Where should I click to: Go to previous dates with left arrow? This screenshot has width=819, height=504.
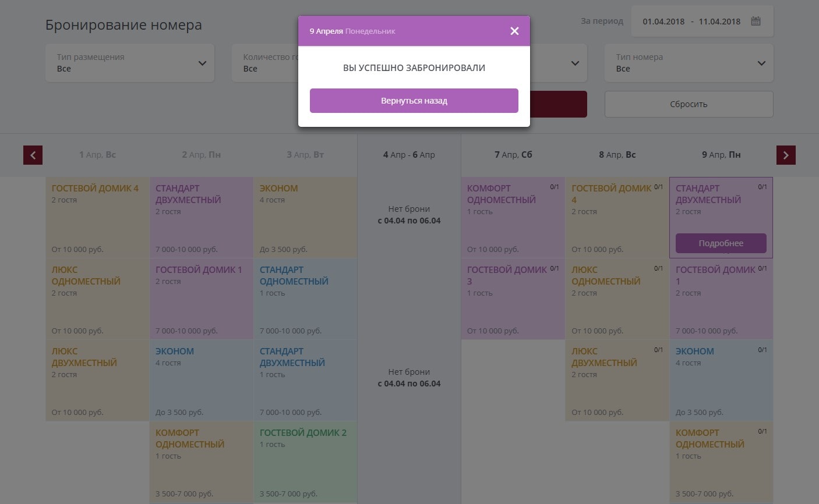(33, 155)
